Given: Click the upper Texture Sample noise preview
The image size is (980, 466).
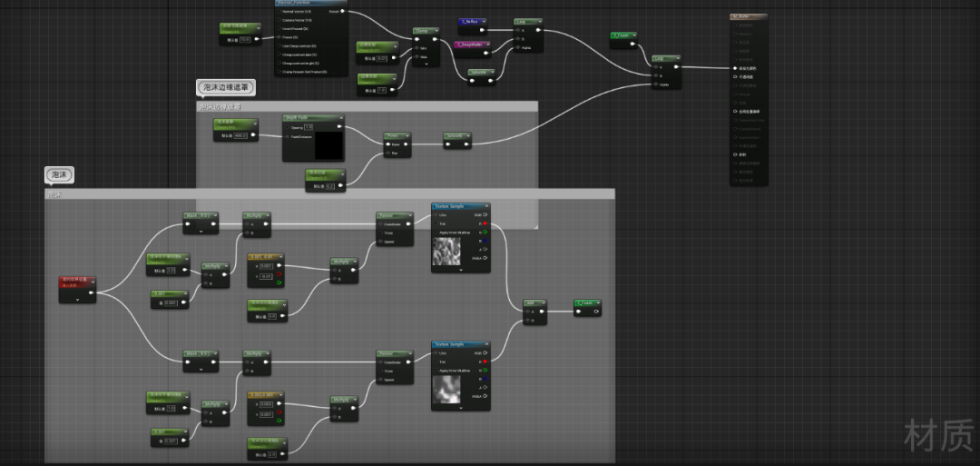Looking at the screenshot, I should (x=446, y=251).
